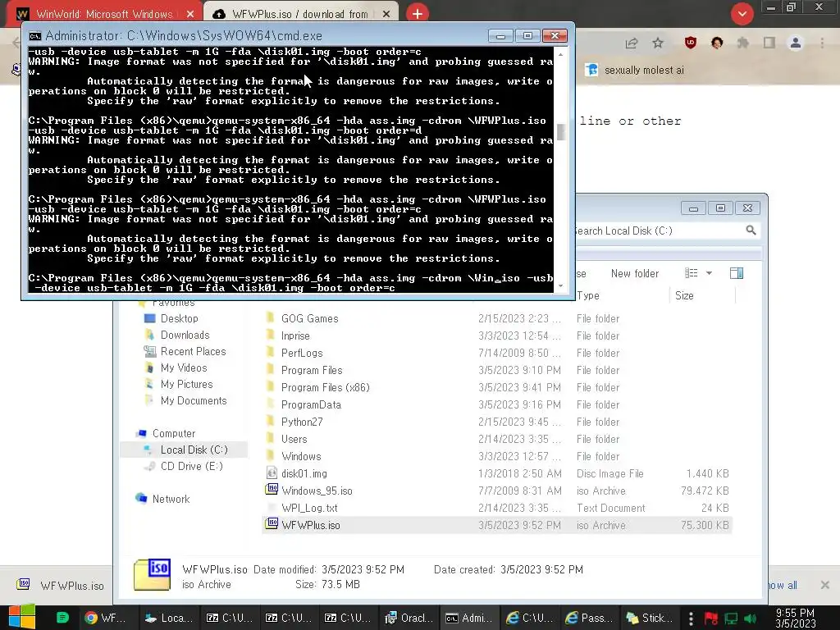Open 'sexually molest ai' bookmark
Screen dimensions: 840x630
click(x=635, y=71)
